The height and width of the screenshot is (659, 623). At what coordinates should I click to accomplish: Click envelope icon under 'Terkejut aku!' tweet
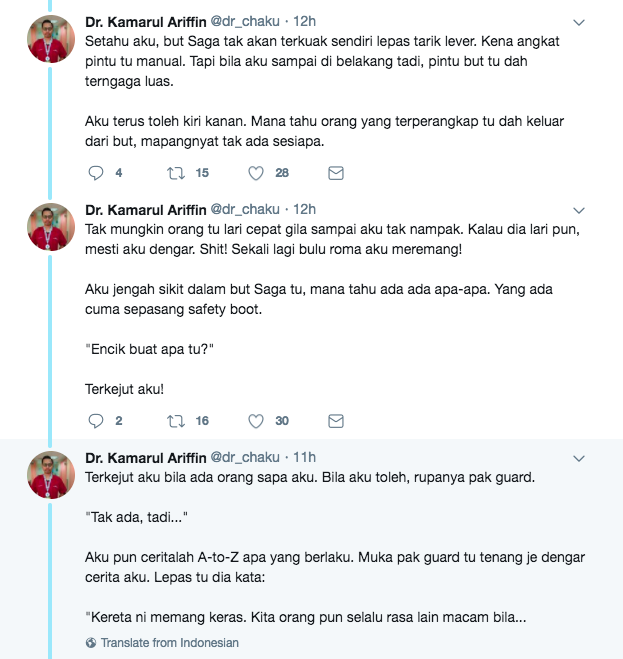(x=335, y=421)
